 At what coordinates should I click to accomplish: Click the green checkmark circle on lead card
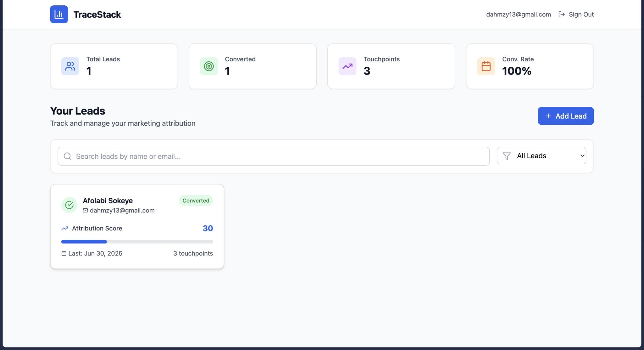pos(69,205)
